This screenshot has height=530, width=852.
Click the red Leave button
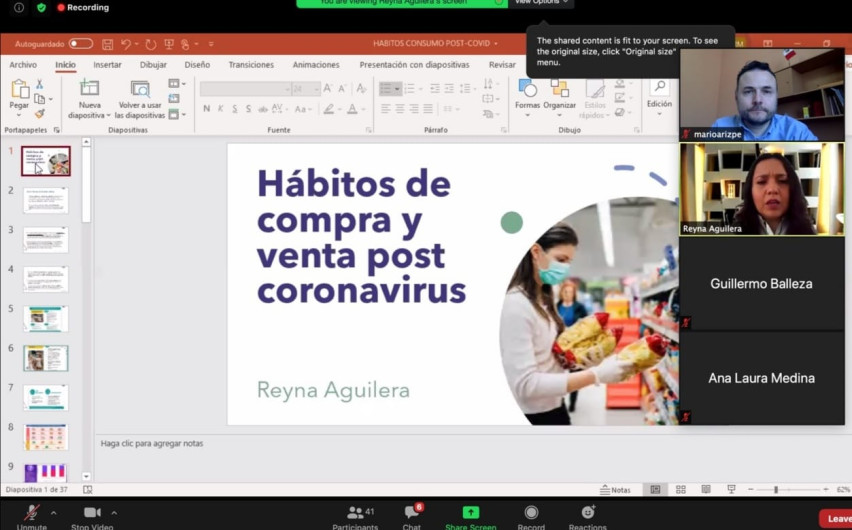coord(836,519)
